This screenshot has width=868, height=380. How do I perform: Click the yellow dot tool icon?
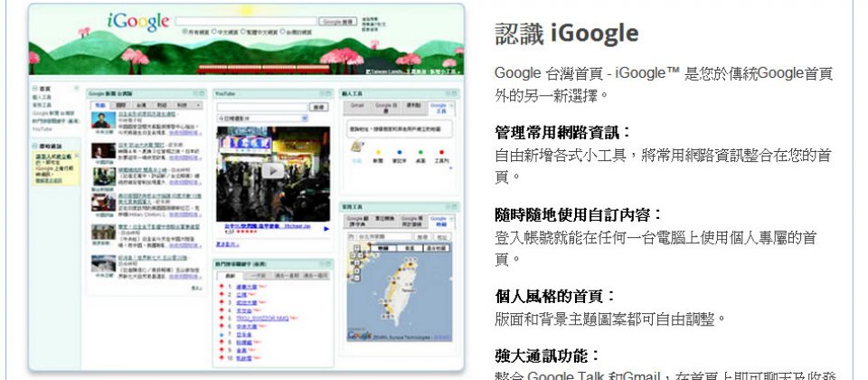coord(377,152)
